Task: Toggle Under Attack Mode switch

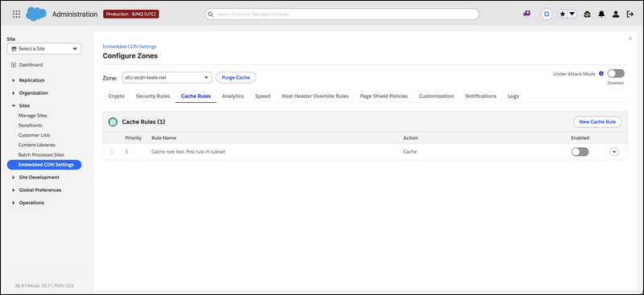Action: 616,73
